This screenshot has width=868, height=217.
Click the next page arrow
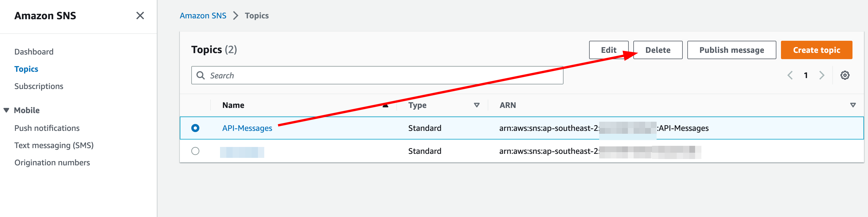(x=822, y=75)
